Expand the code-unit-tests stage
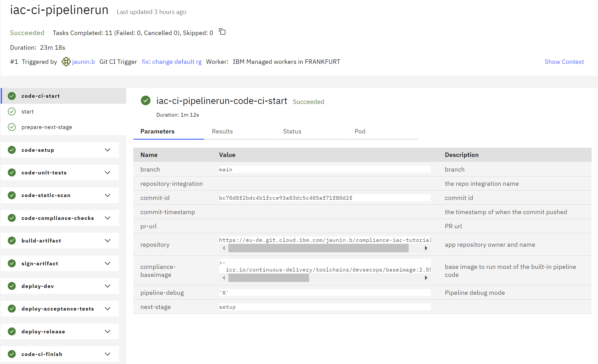Screen dimensions: 598x364 point(108,172)
